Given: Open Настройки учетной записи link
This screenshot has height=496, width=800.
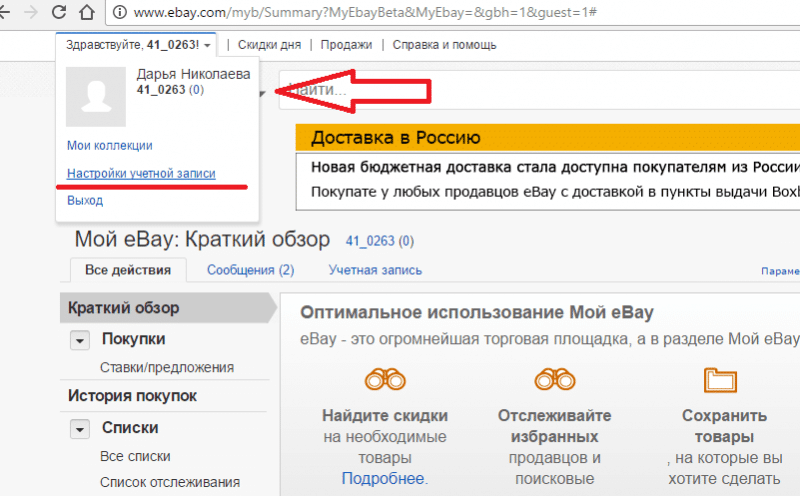Looking at the screenshot, I should point(141,173).
